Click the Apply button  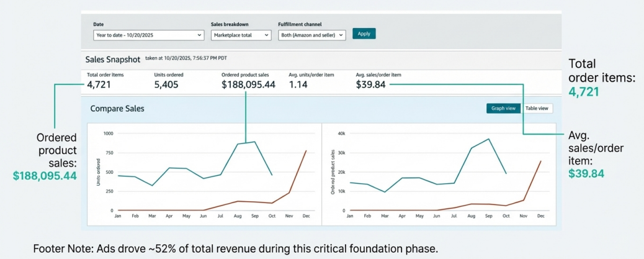(364, 34)
